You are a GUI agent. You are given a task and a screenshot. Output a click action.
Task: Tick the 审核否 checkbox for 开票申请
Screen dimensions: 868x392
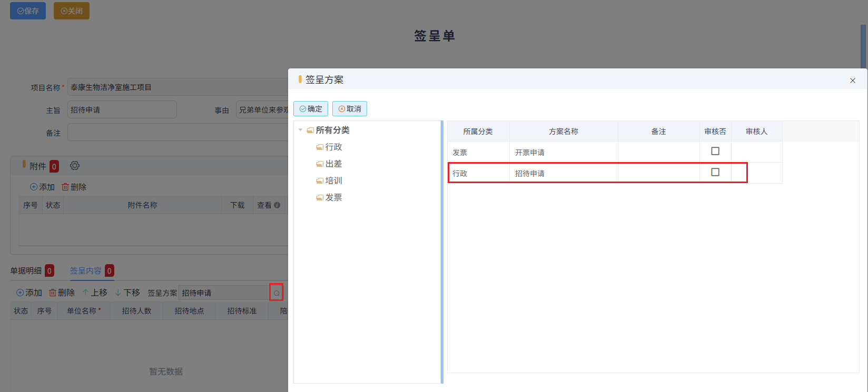point(715,151)
